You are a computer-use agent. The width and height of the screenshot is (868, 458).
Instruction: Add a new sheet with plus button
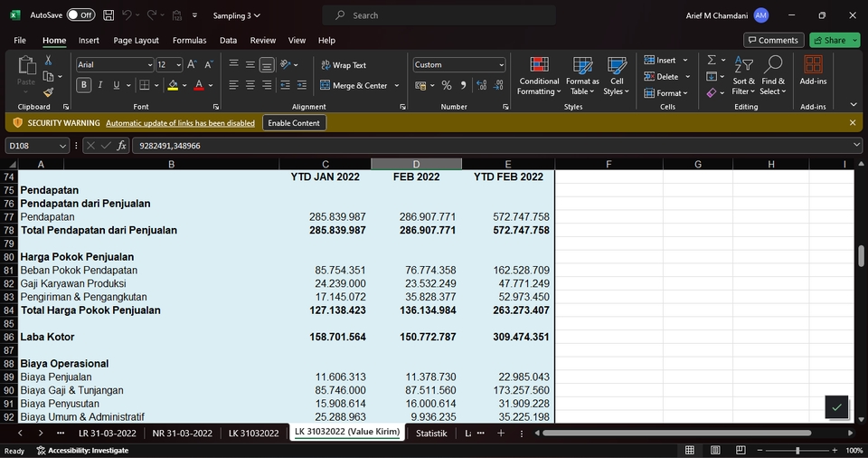point(500,433)
